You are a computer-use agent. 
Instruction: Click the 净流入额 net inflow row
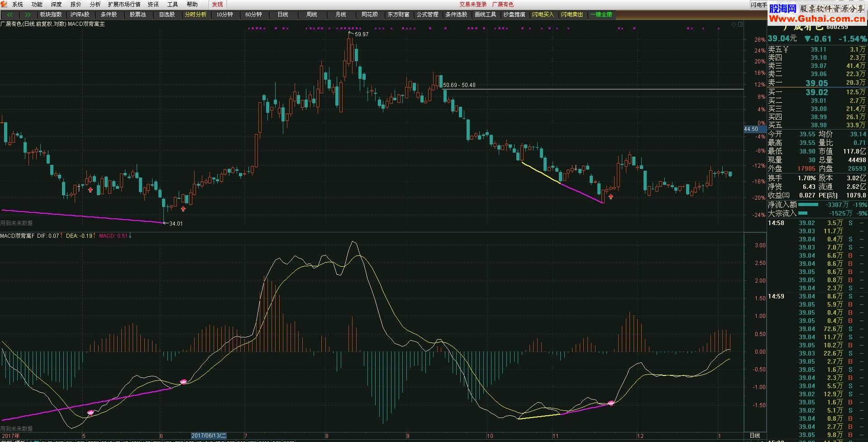tap(817, 205)
